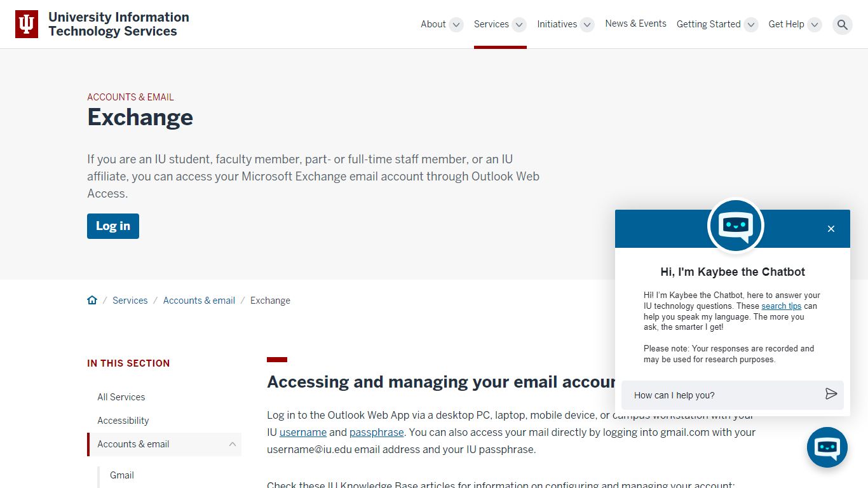Click the ACCOUNTS & EMAIL category label
Image resolution: width=868 pixels, height=488 pixels.
130,97
